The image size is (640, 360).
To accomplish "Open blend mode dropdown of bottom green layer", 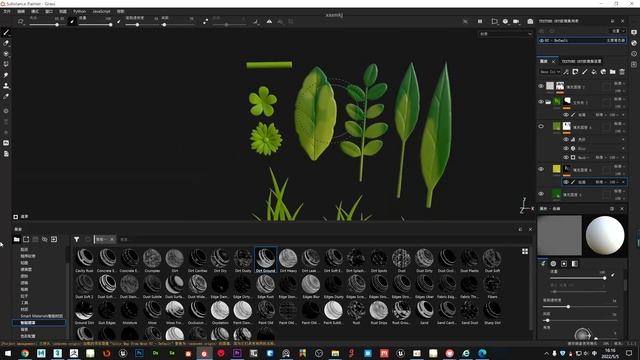I will tap(619, 191).
